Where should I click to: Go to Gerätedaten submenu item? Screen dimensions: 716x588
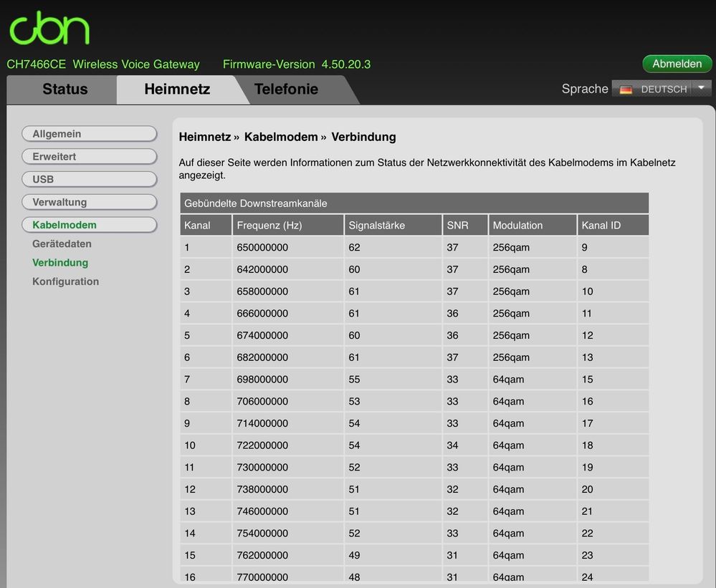[62, 244]
